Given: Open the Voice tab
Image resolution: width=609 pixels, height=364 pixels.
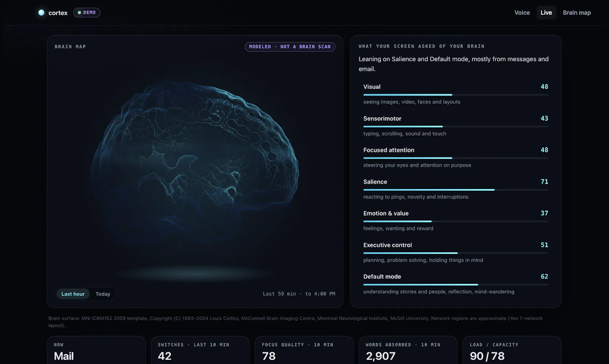Looking at the screenshot, I should [522, 13].
